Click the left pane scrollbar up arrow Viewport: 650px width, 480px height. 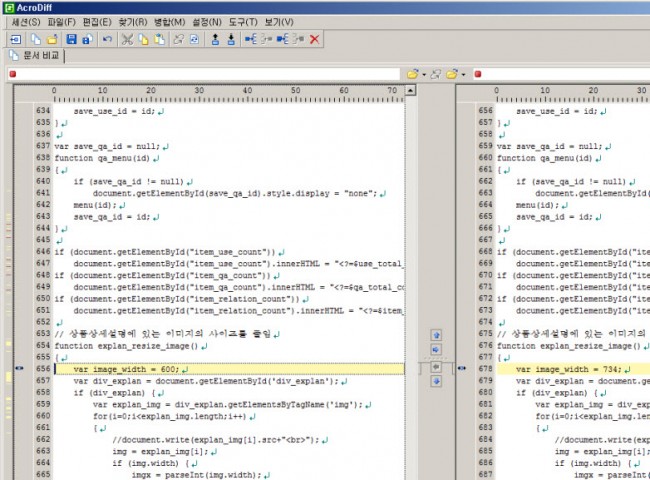(x=410, y=91)
